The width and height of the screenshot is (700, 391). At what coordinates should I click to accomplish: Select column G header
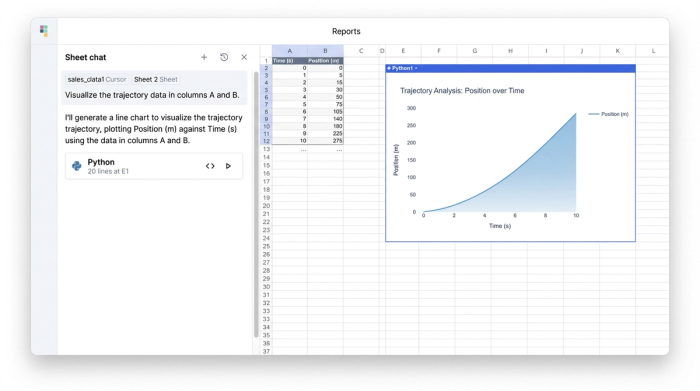point(475,51)
